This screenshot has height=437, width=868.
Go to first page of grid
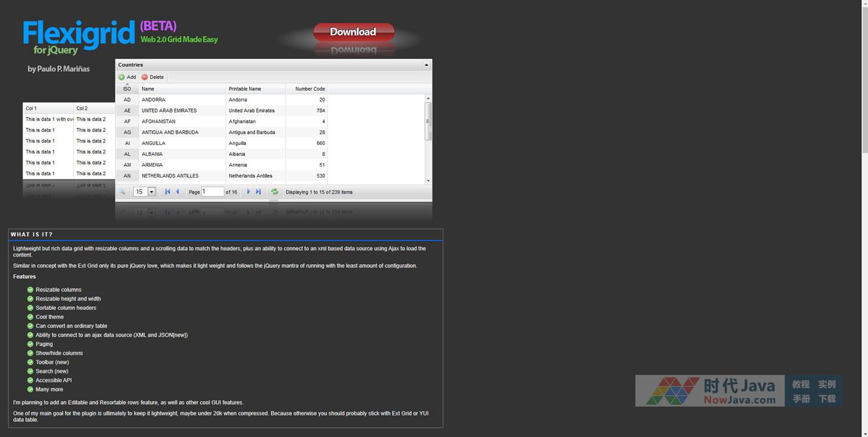[x=168, y=192]
